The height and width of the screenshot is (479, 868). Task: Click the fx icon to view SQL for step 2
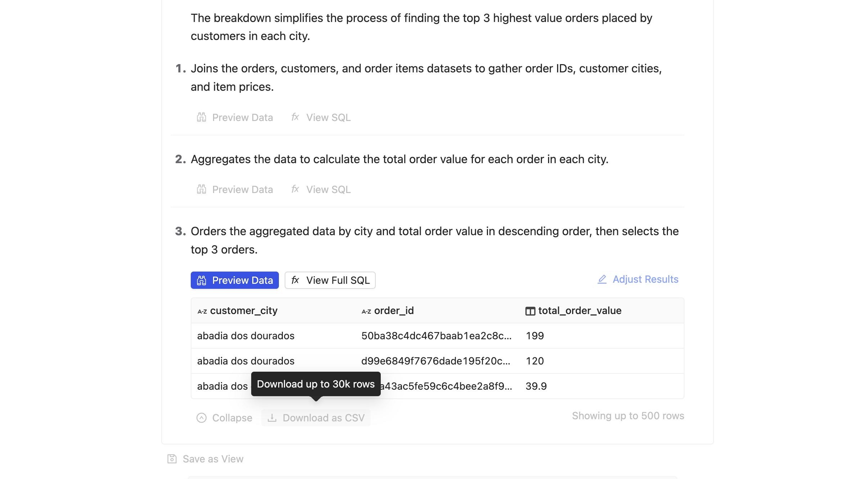pyautogui.click(x=295, y=189)
